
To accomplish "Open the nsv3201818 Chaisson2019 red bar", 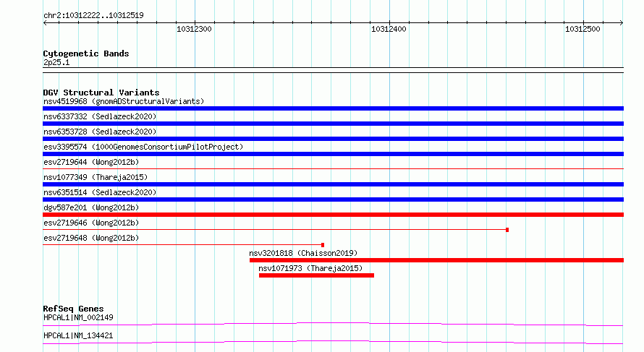I will 436,260.
